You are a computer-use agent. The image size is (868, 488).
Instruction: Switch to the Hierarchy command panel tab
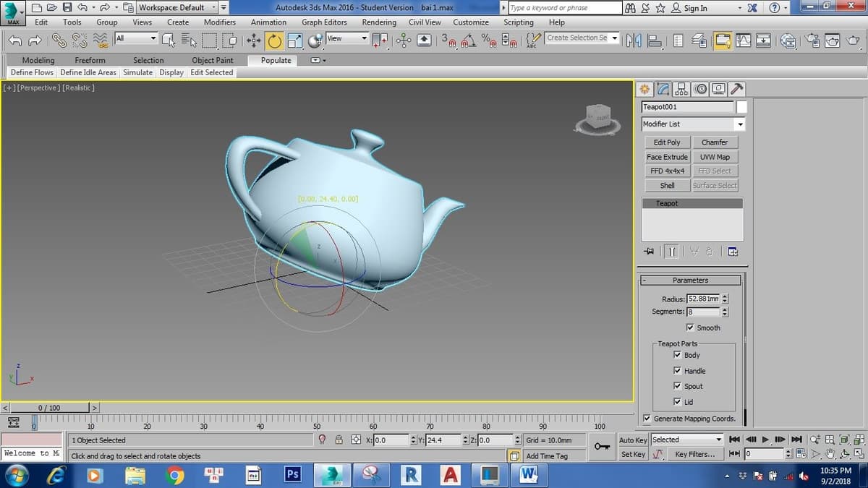(x=681, y=90)
